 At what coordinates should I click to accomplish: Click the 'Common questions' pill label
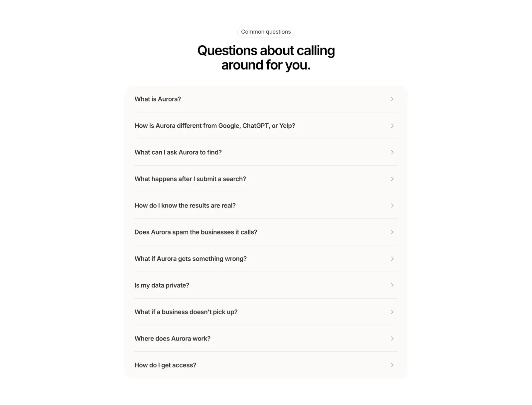pyautogui.click(x=266, y=32)
